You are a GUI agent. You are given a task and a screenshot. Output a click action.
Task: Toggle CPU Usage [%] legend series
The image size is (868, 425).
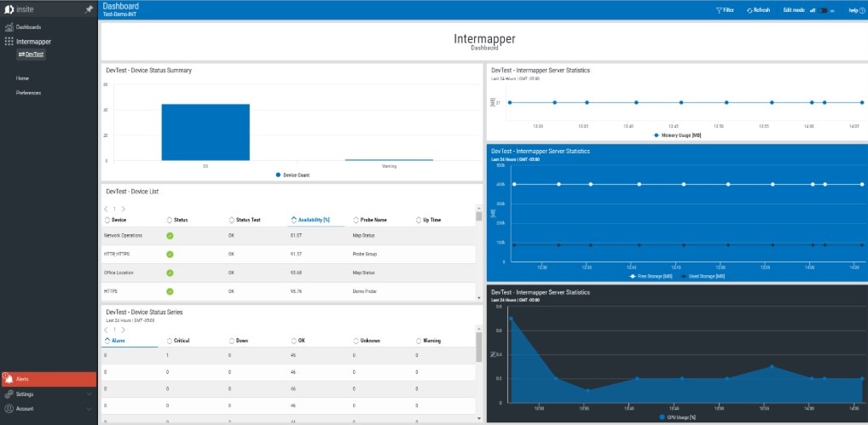pyautogui.click(x=678, y=416)
